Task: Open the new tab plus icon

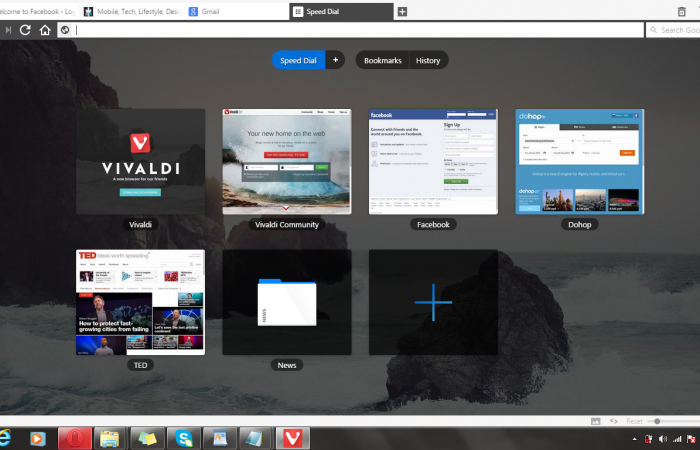Action: point(402,12)
